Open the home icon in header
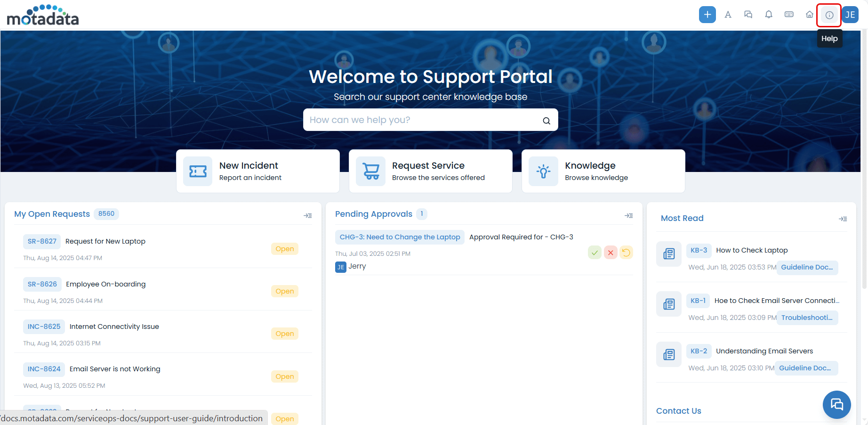Viewport: 868px width, 425px height. click(809, 15)
